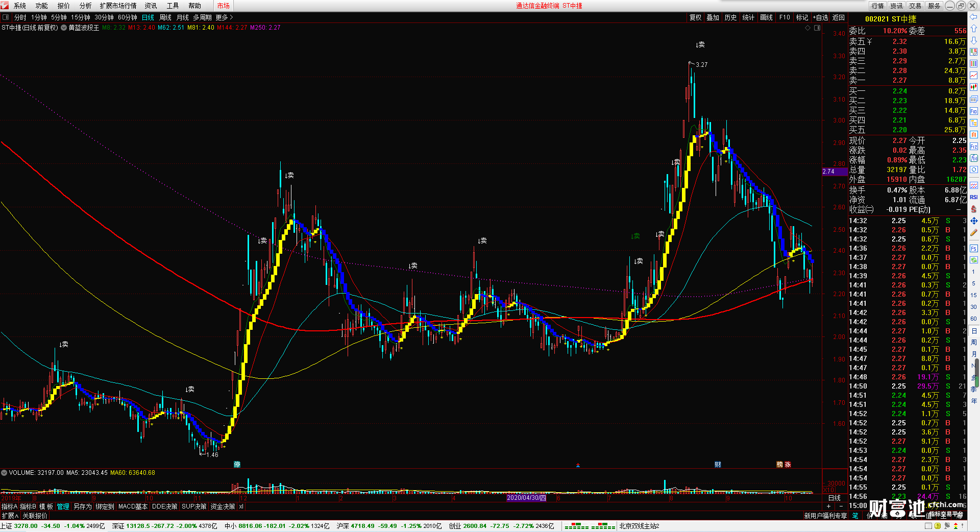Click the 行情 button at top right
Image resolution: width=980 pixels, height=532 pixels.
877,6
